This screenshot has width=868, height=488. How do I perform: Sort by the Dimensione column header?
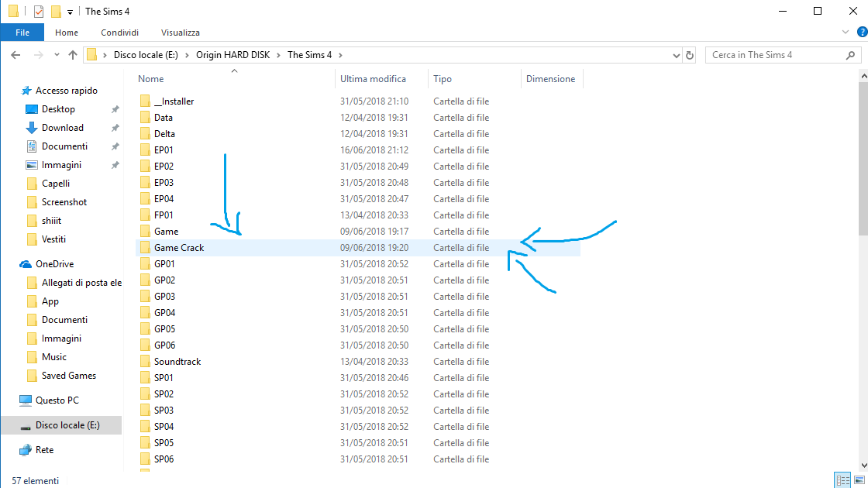[x=552, y=78]
